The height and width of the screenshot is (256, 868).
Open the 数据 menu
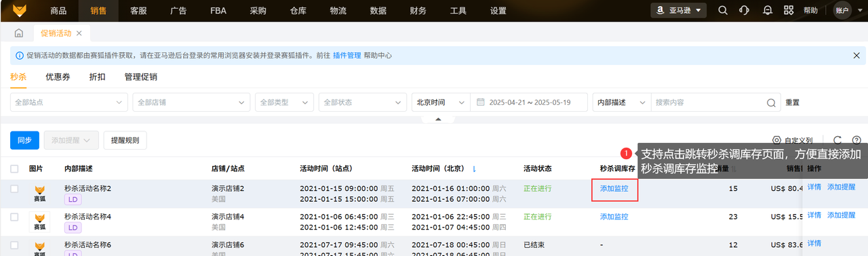(x=378, y=11)
